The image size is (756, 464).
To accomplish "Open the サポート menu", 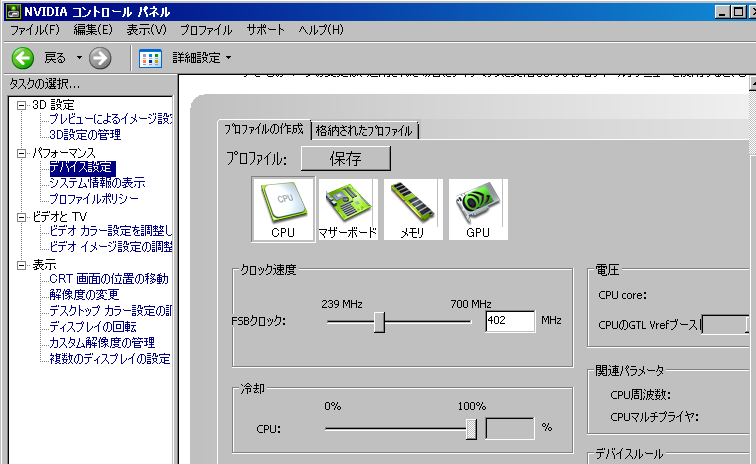I will tap(265, 30).
